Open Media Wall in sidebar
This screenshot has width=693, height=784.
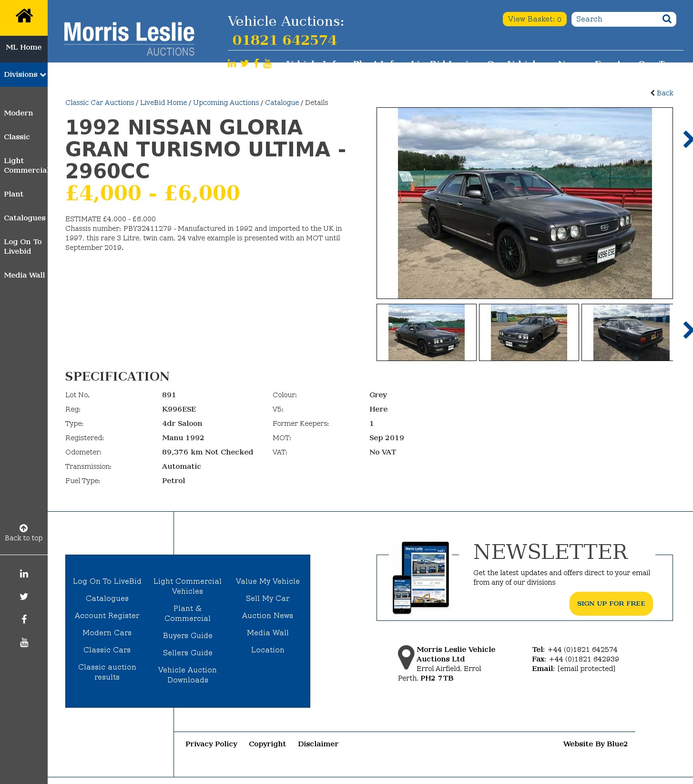24,275
